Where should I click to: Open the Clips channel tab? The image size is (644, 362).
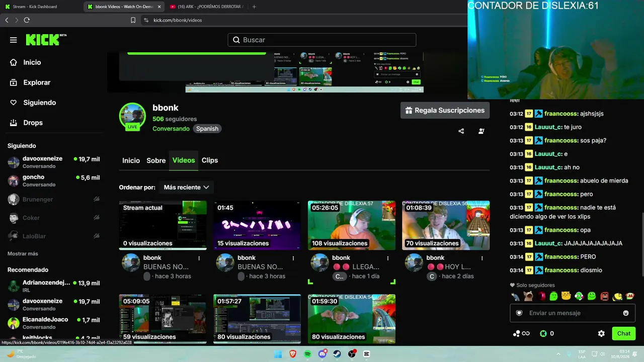point(210,160)
